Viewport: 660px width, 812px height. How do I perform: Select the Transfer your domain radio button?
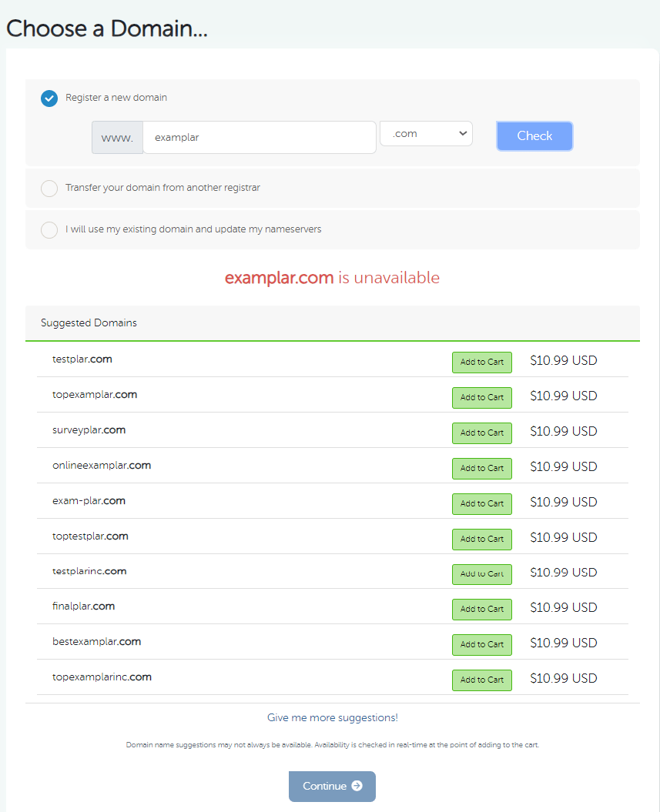click(x=49, y=188)
